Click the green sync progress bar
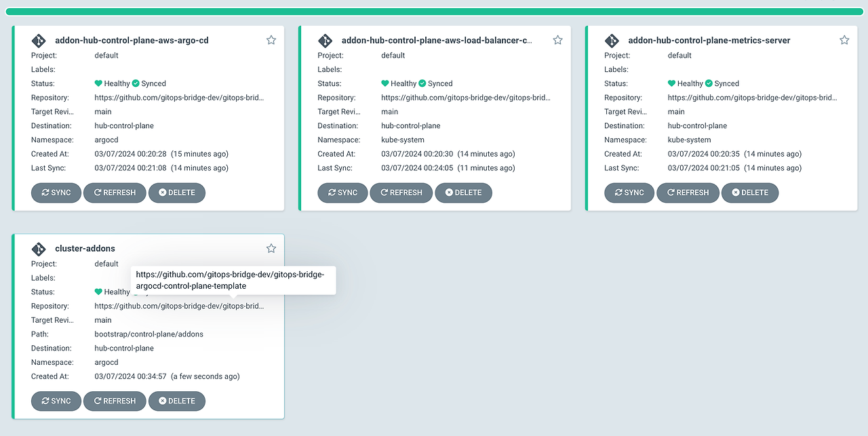 [x=434, y=12]
